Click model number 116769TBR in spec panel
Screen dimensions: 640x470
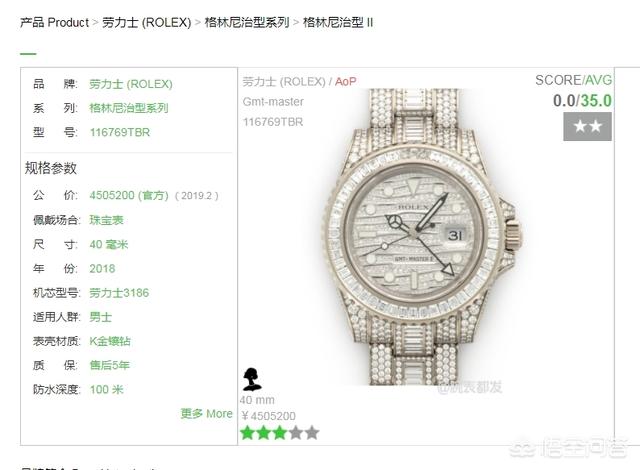click(120, 132)
